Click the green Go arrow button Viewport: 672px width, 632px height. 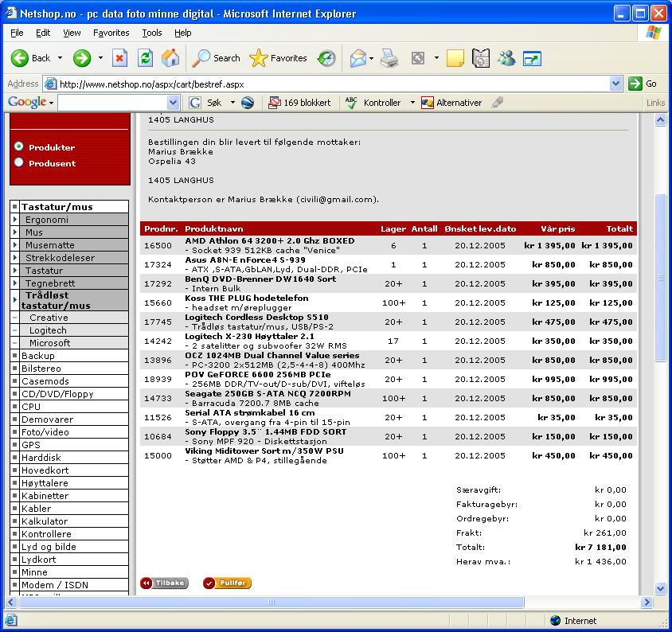635,84
